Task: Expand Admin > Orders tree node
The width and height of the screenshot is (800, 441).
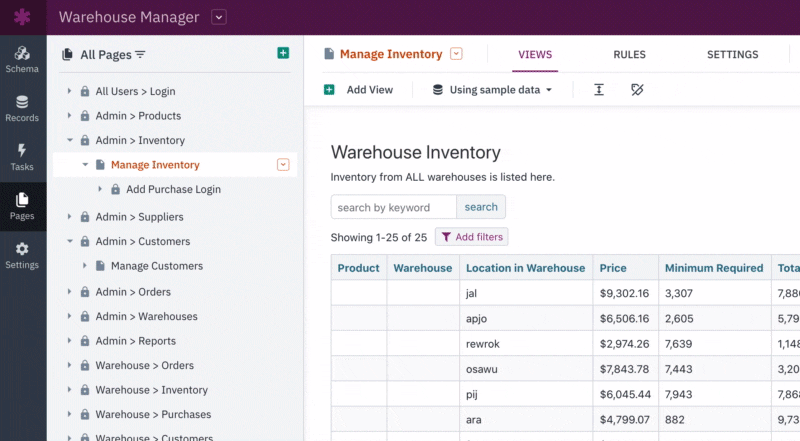Action: point(69,291)
